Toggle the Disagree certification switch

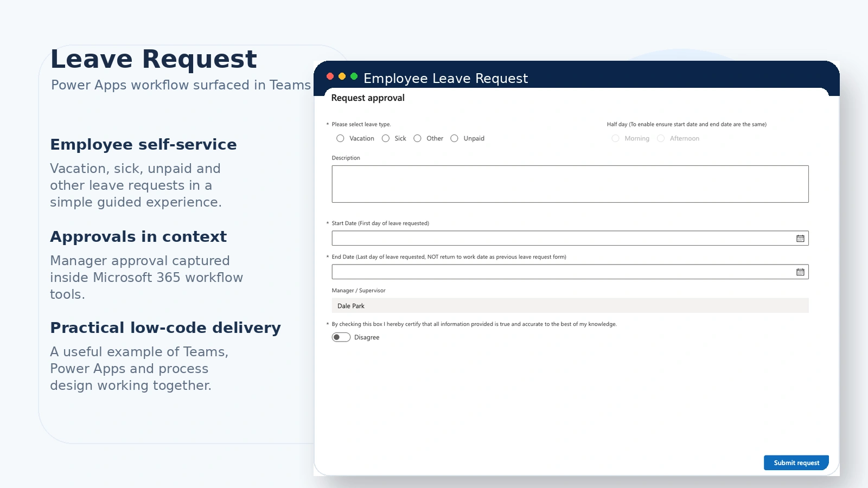(x=341, y=337)
